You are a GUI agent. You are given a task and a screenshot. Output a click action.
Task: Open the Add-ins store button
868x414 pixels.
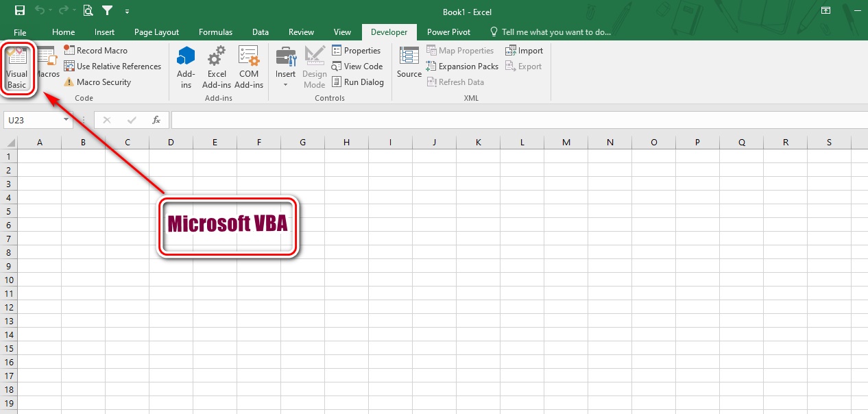186,68
